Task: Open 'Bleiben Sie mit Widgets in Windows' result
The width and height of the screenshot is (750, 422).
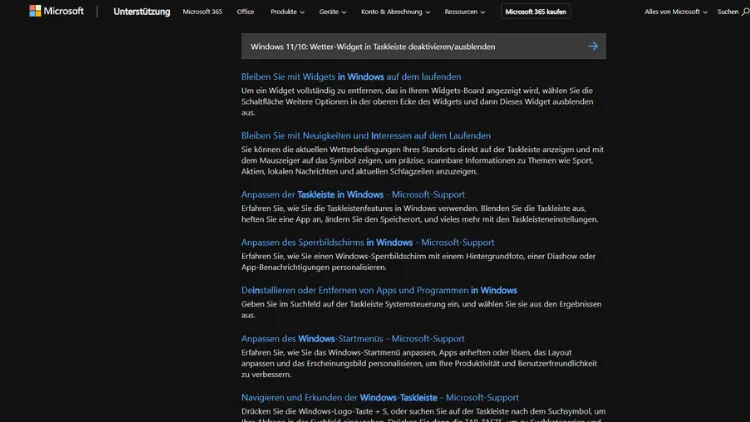Action: click(351, 77)
